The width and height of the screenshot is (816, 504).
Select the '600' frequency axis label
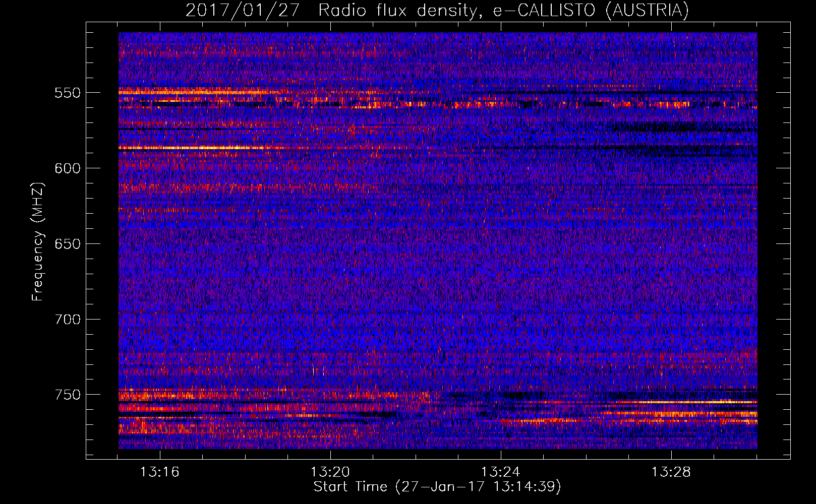pyautogui.click(x=68, y=168)
